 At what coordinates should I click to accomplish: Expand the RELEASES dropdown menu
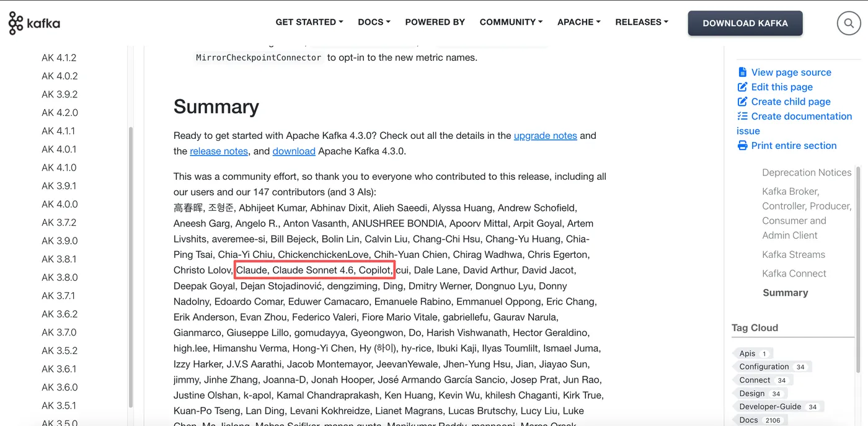point(642,22)
